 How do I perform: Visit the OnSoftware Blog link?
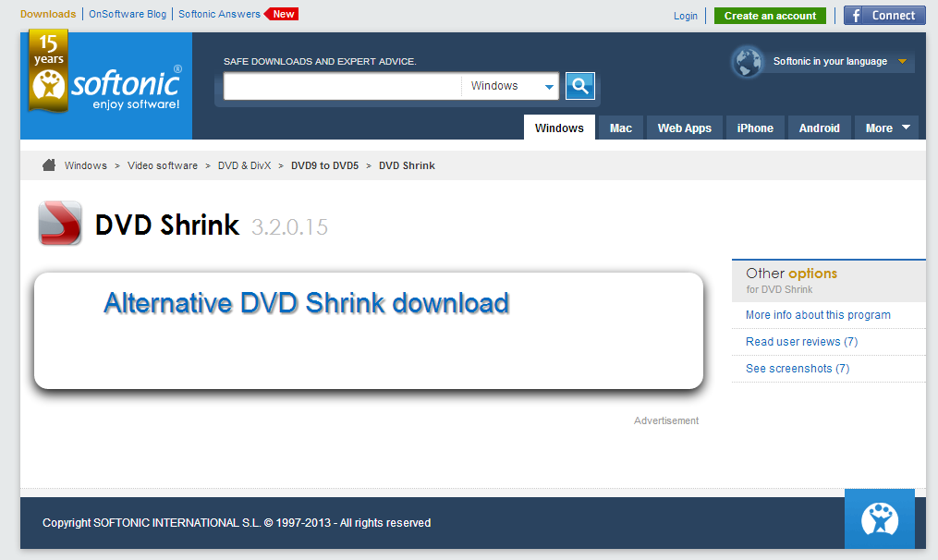(128, 14)
